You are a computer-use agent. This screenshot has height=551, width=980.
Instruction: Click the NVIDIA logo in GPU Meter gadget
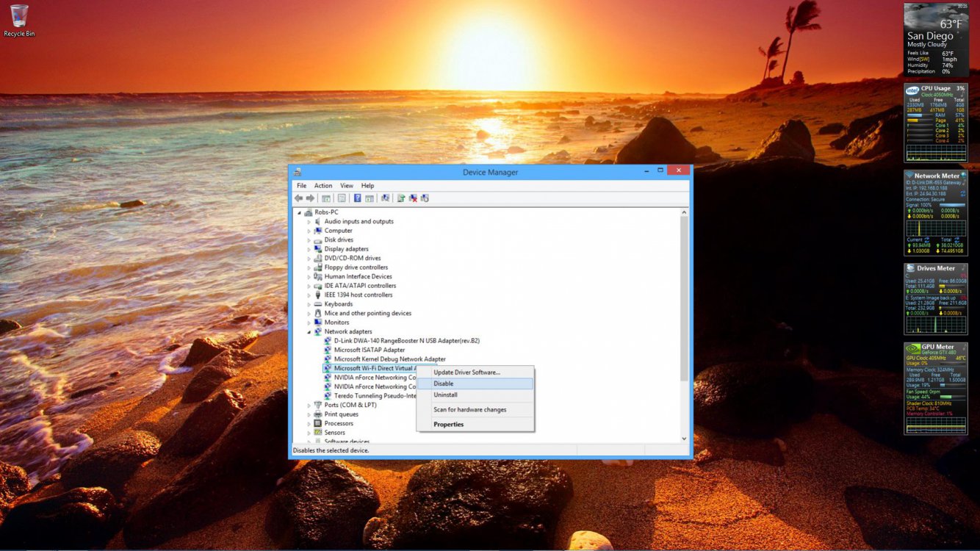click(x=913, y=348)
